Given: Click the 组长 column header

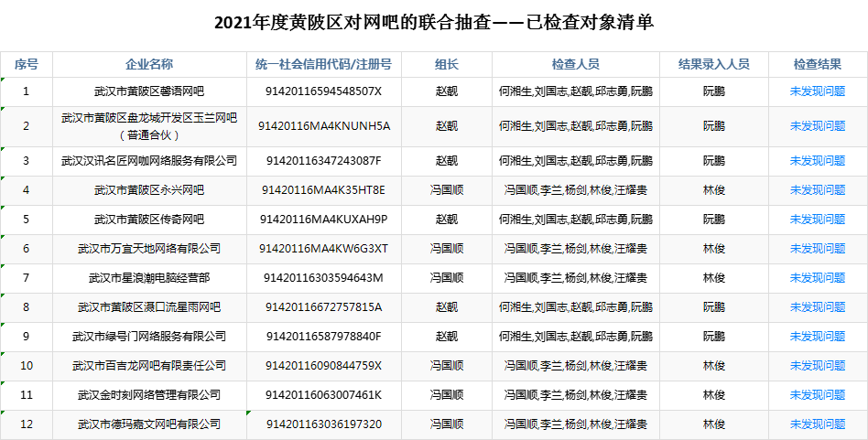Looking at the screenshot, I should [x=446, y=64].
